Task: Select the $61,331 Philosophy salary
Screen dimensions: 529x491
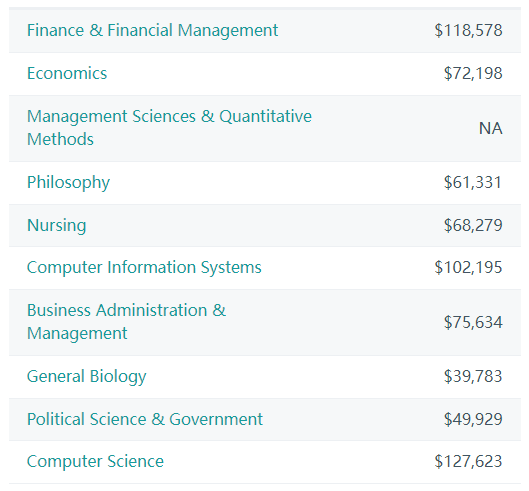Action: pos(472,183)
